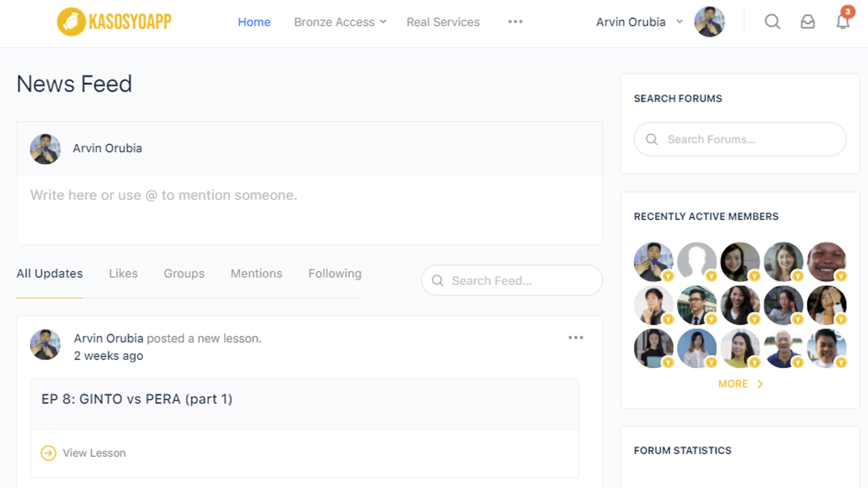
Task: Click the write post text area
Action: (x=309, y=210)
